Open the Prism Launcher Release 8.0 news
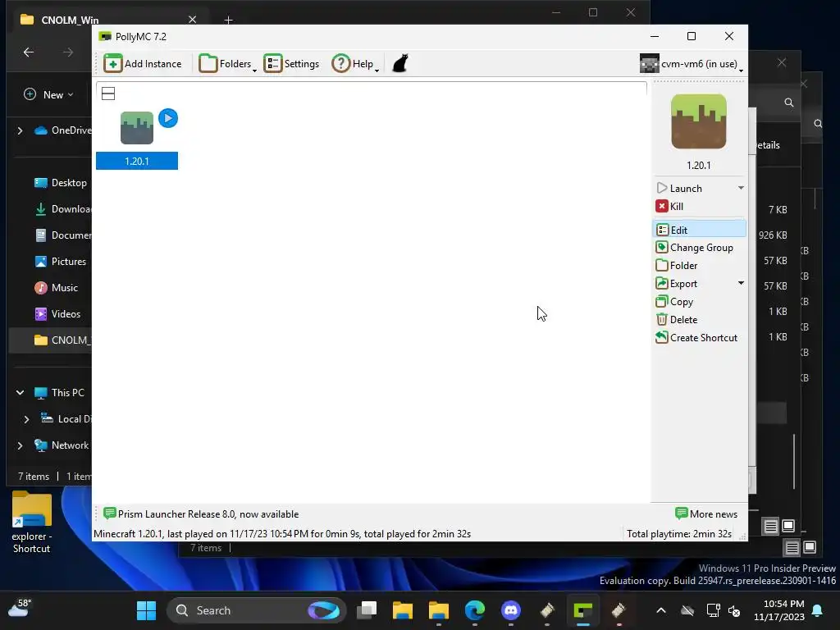The width and height of the screenshot is (840, 630). pyautogui.click(x=201, y=514)
